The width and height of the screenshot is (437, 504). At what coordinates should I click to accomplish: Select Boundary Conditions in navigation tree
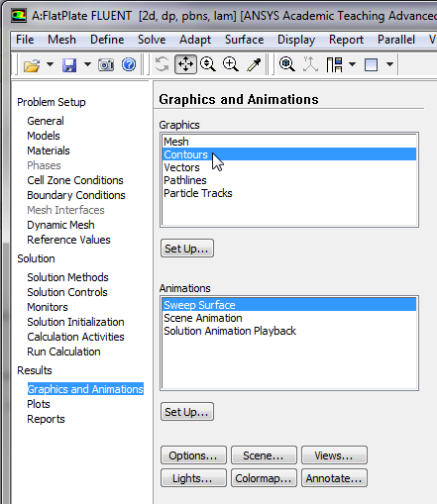76,195
